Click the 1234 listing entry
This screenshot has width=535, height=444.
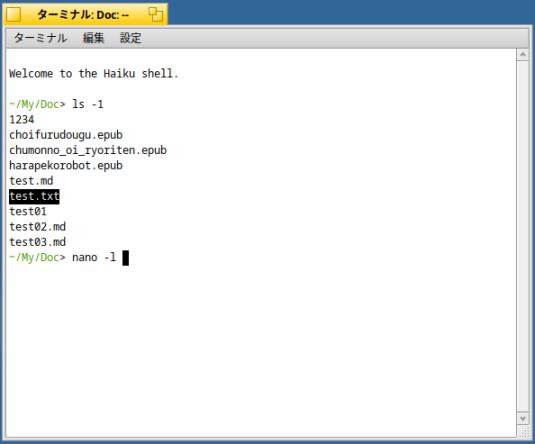(22, 120)
